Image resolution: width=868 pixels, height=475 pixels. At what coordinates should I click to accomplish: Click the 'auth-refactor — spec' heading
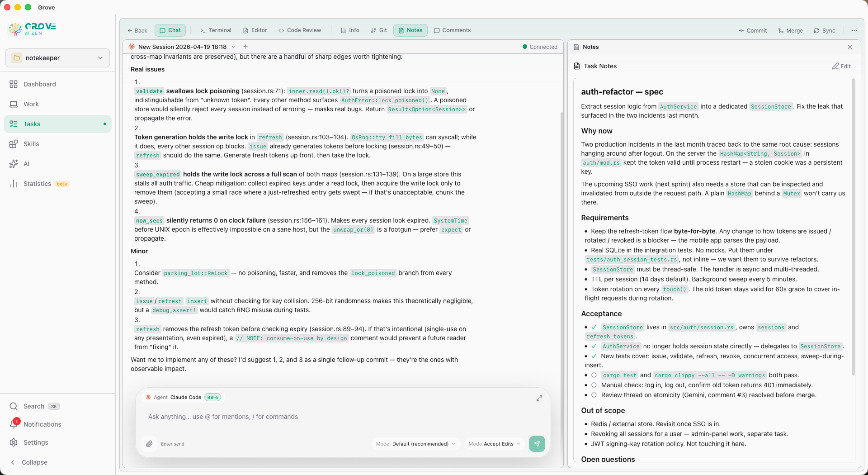click(622, 92)
